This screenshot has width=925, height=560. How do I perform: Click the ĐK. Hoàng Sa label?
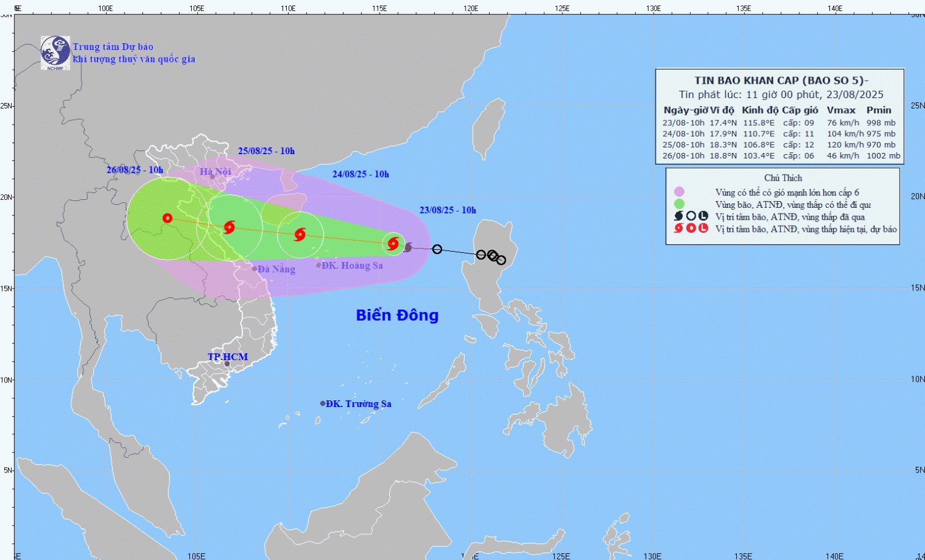pyautogui.click(x=352, y=266)
